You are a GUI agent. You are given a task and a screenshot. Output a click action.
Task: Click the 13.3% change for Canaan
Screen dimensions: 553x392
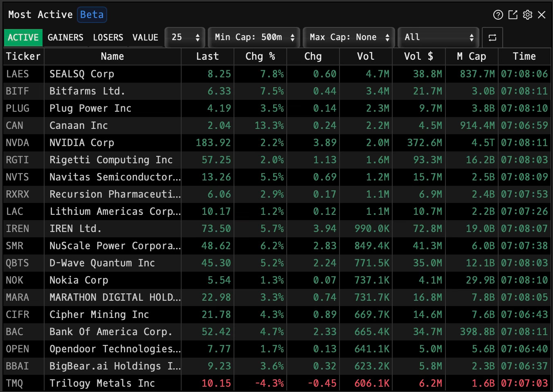[269, 126]
